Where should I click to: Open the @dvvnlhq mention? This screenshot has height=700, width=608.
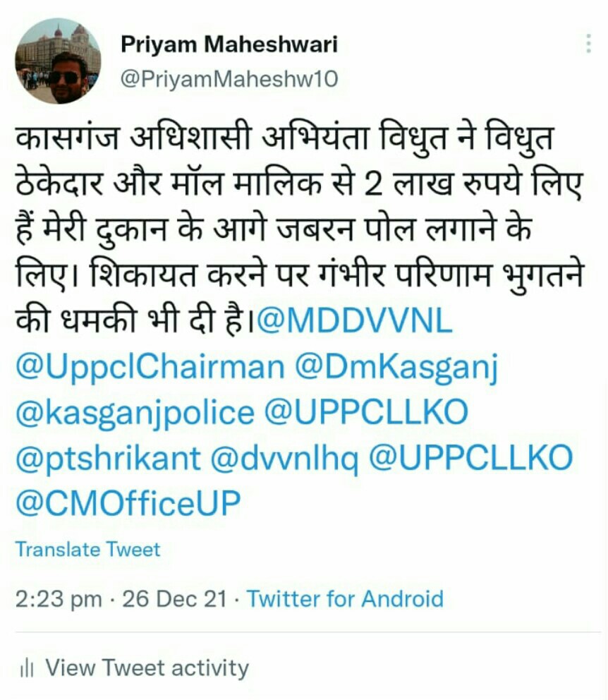284,459
